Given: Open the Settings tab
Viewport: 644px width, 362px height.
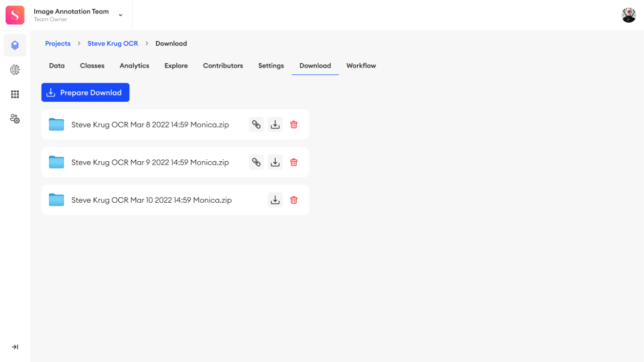Looking at the screenshot, I should [x=271, y=66].
